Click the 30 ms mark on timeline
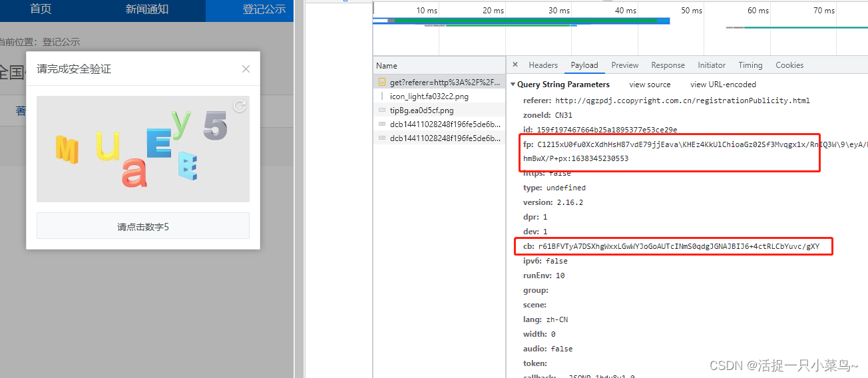 click(559, 11)
